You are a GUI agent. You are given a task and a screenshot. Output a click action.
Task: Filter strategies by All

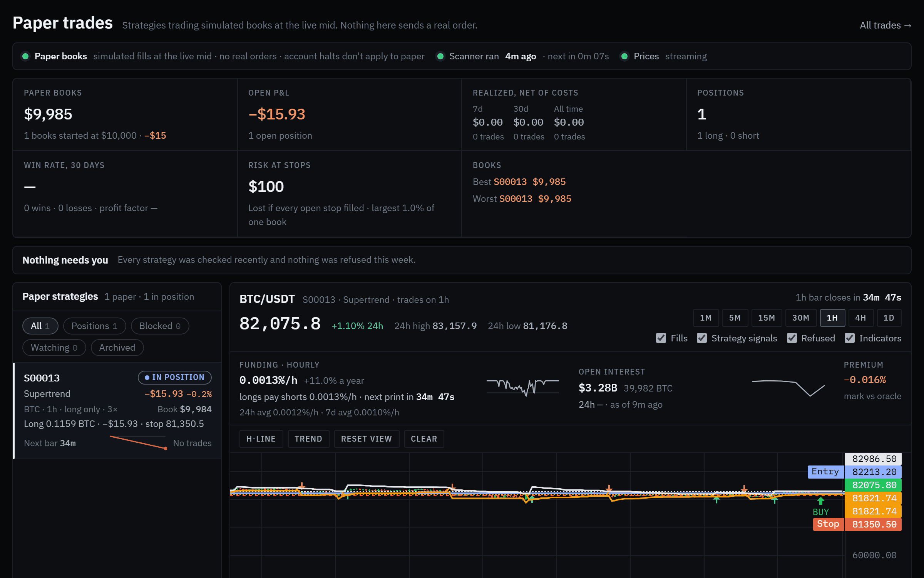click(40, 326)
